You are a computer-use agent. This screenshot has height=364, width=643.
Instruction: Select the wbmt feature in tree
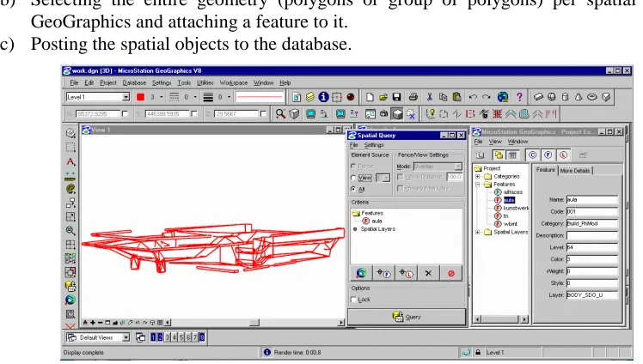point(510,224)
